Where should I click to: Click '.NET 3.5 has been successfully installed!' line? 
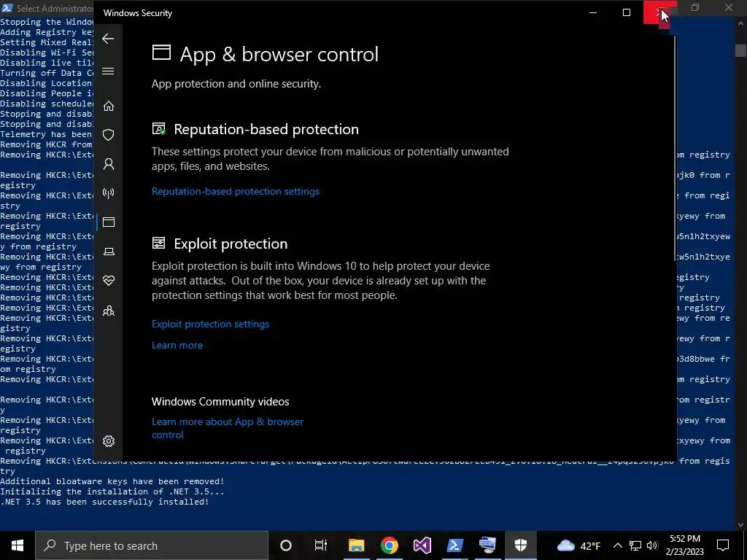point(104,502)
